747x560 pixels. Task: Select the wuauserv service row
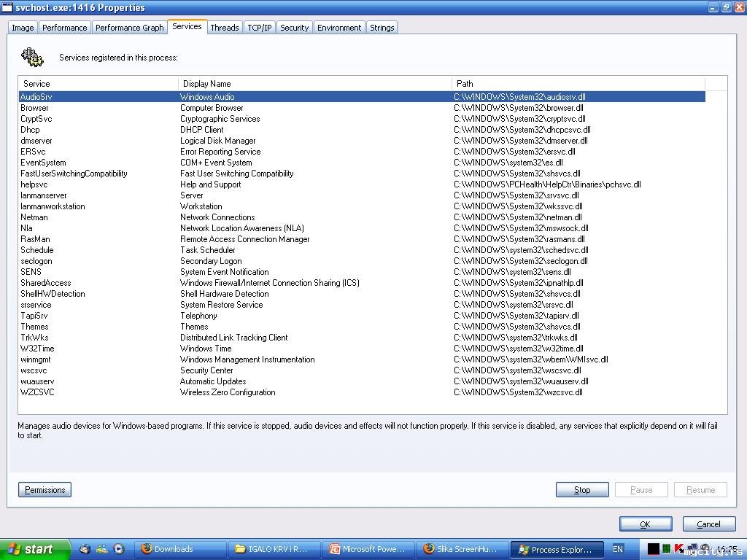tap(362, 381)
